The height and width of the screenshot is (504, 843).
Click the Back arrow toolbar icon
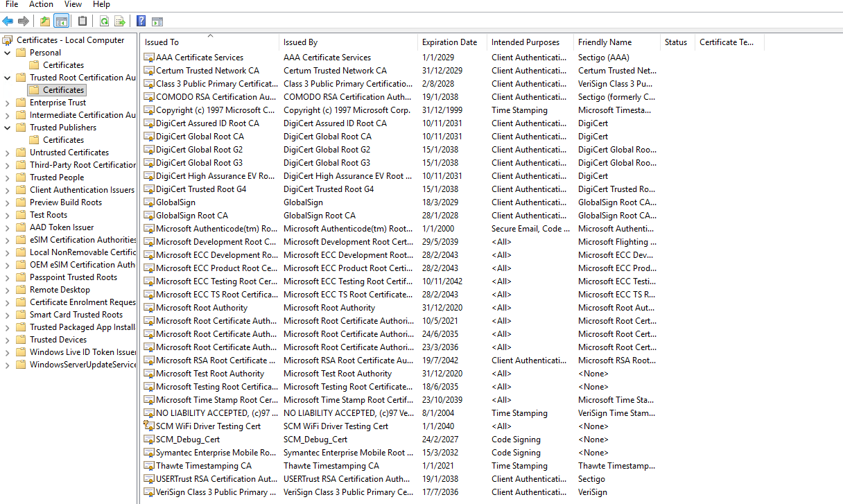8,21
